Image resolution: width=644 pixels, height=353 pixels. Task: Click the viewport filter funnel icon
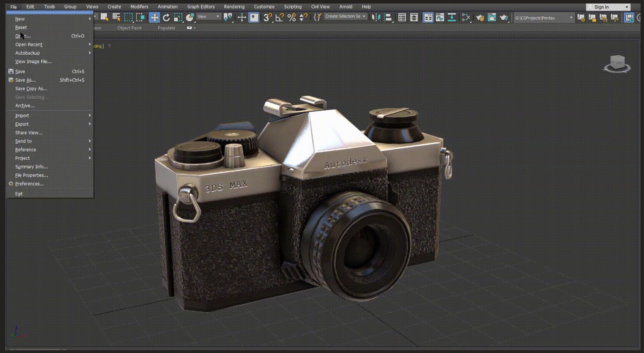(109, 46)
